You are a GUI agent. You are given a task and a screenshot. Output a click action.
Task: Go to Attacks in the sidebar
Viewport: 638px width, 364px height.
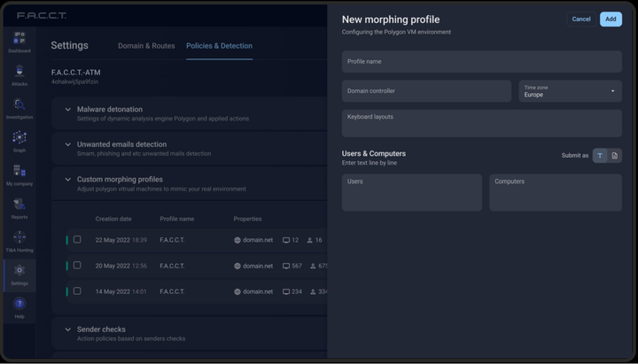click(19, 73)
